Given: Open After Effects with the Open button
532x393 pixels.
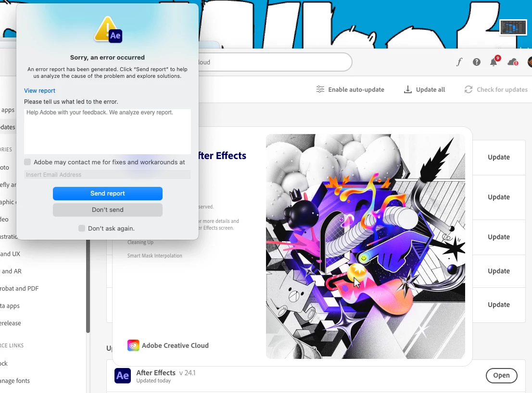Looking at the screenshot, I should 502,375.
